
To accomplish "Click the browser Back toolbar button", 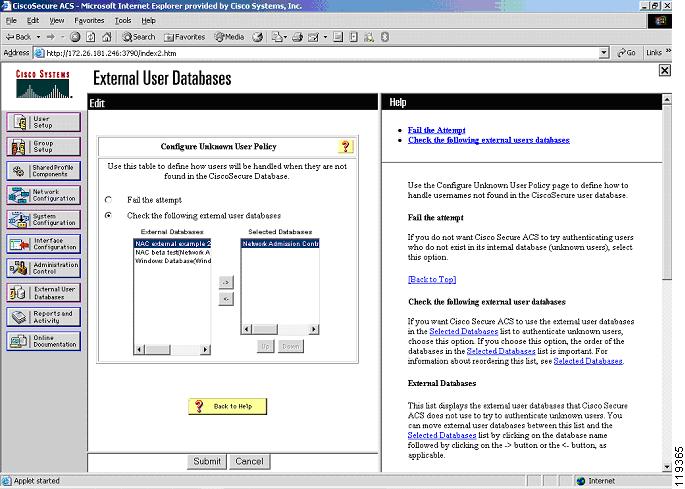I will (18, 37).
